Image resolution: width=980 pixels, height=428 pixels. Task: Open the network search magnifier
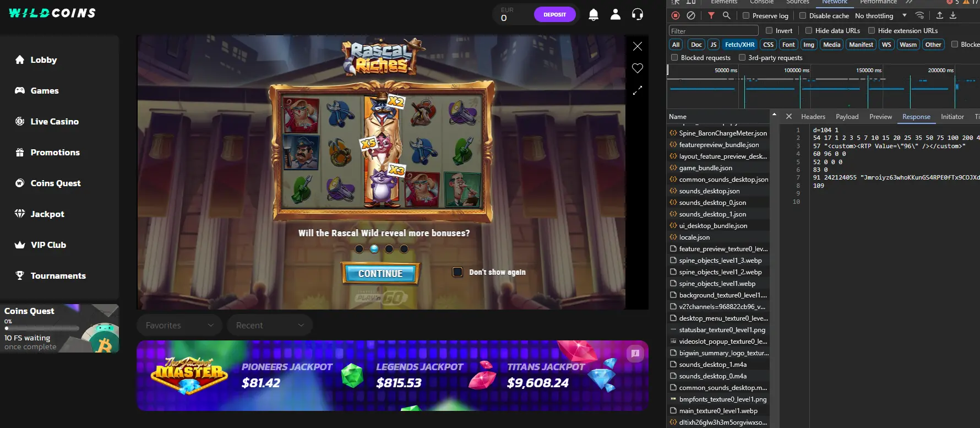coord(727,15)
